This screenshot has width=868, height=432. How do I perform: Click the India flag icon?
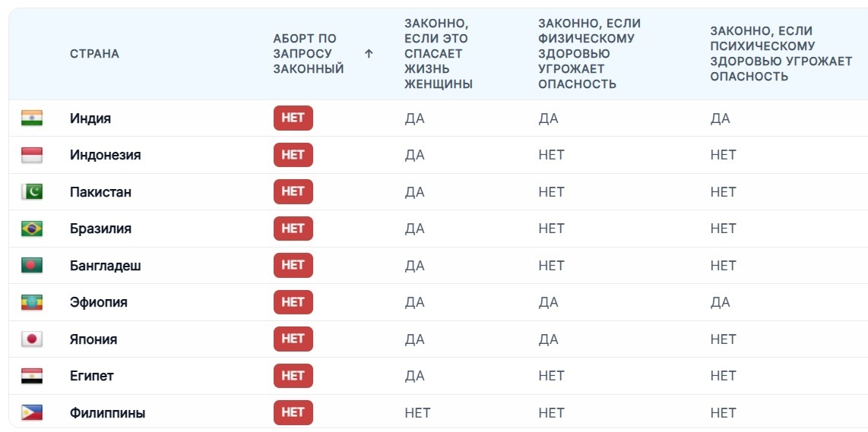32,118
